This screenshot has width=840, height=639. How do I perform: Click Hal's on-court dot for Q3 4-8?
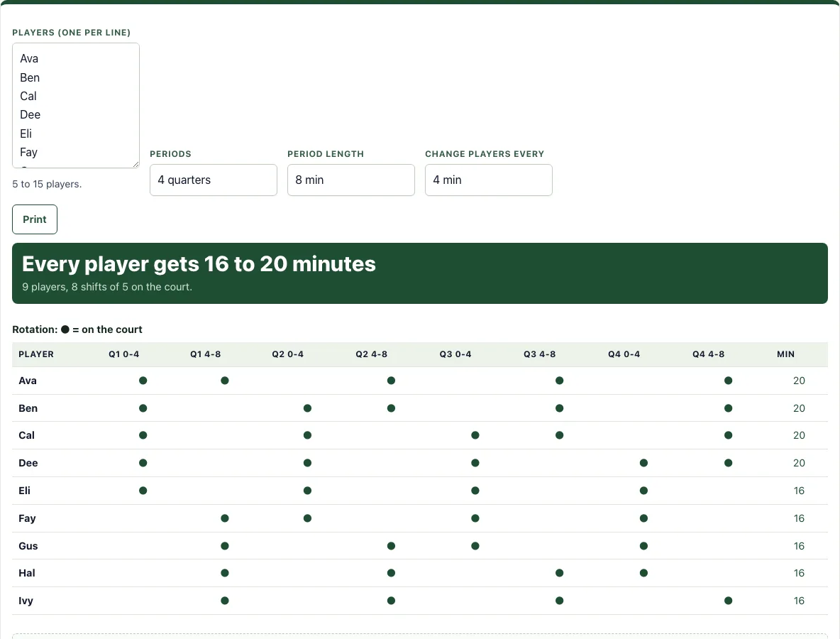click(559, 573)
